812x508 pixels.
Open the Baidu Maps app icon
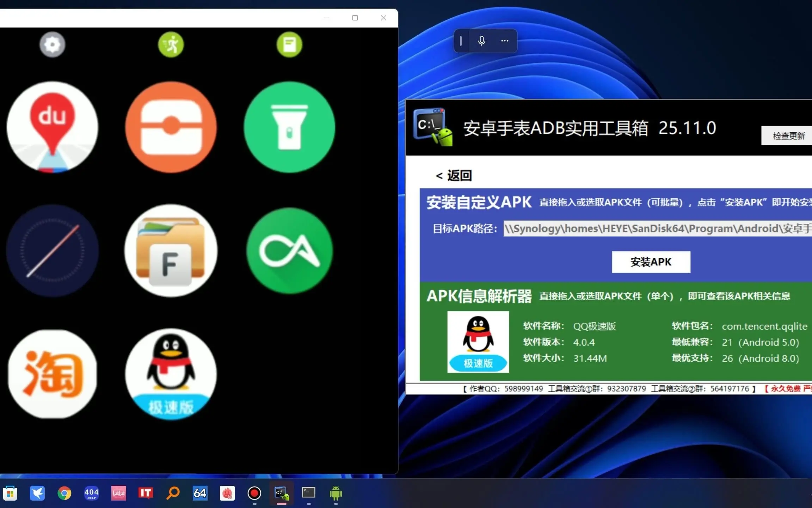(x=52, y=127)
